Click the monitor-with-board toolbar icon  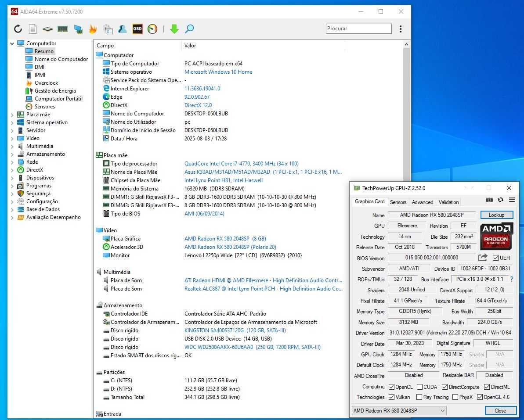78,29
